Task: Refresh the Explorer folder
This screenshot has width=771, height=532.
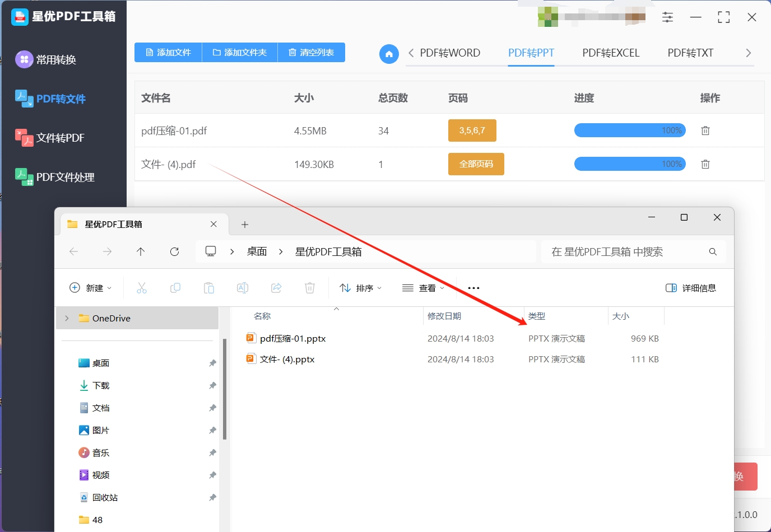Action: (174, 251)
